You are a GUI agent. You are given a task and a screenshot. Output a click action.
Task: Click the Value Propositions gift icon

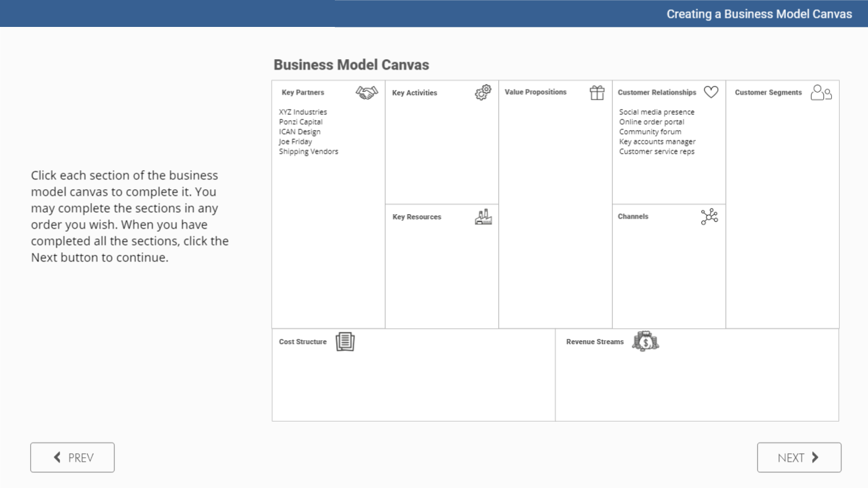point(596,93)
